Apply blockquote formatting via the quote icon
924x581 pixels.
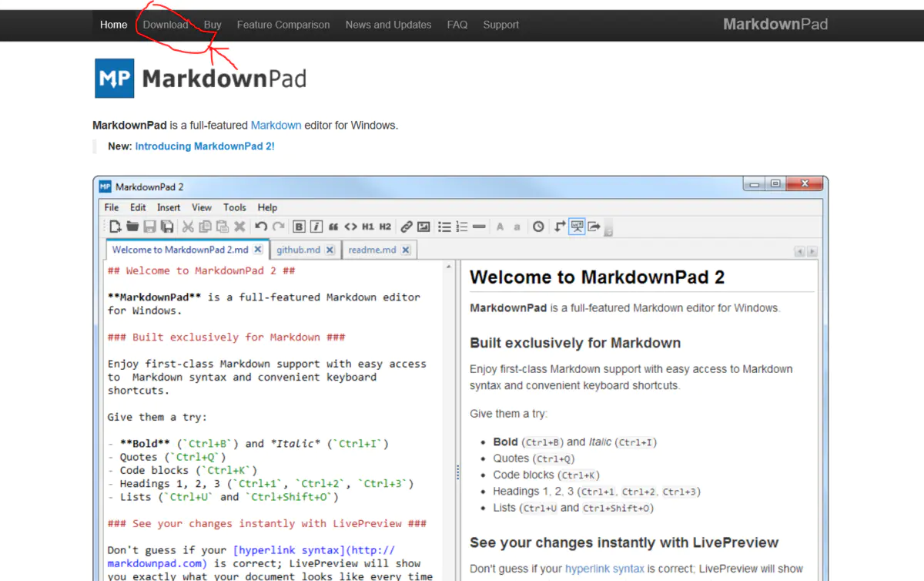(x=333, y=226)
